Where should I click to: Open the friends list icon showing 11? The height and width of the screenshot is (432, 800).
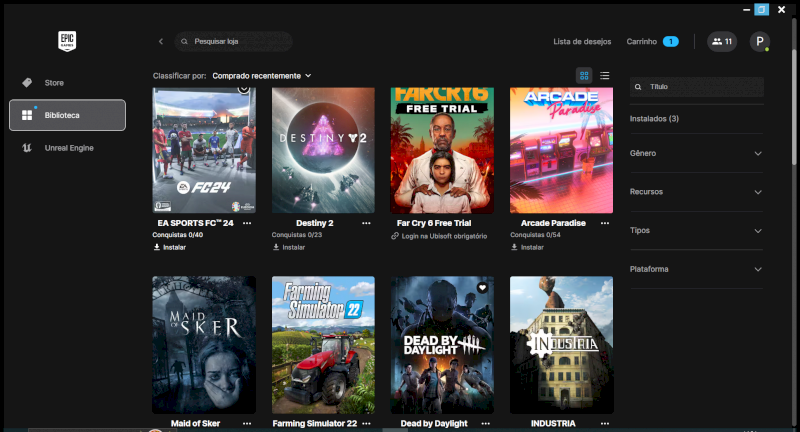click(x=721, y=41)
